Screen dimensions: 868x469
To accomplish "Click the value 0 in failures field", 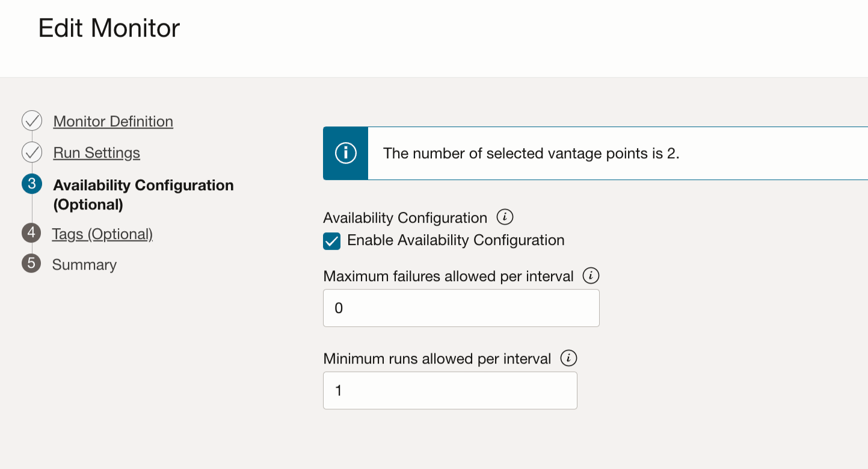I will point(339,308).
